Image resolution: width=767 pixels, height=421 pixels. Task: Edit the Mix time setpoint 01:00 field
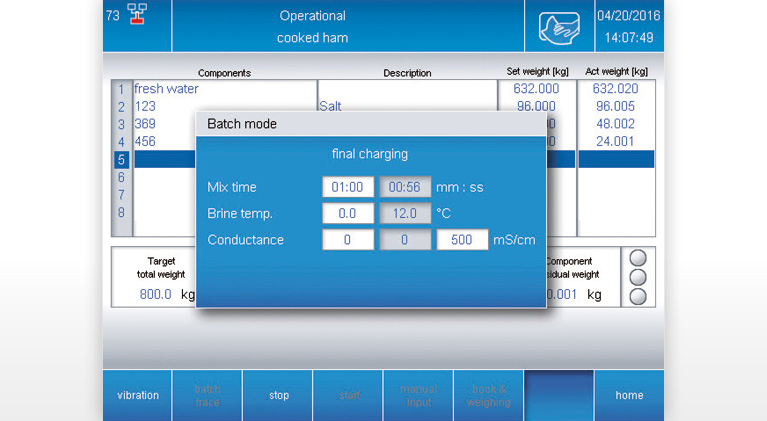coord(348,187)
